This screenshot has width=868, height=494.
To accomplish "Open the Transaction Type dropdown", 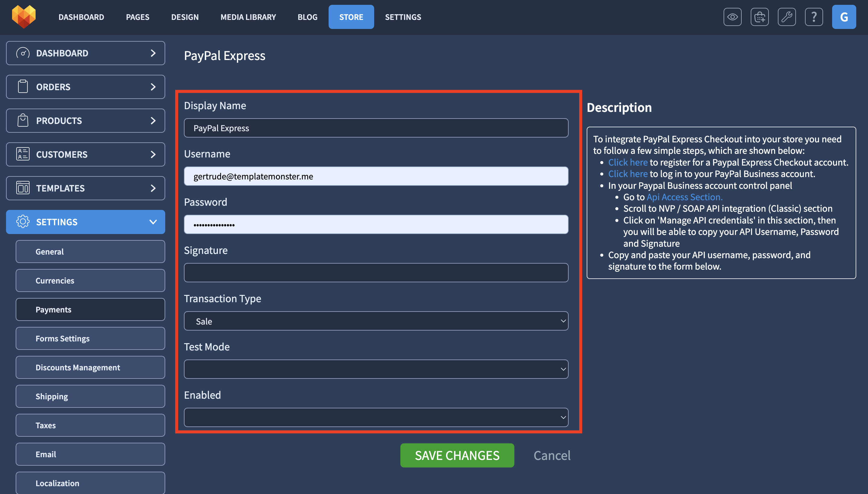I will [x=376, y=321].
